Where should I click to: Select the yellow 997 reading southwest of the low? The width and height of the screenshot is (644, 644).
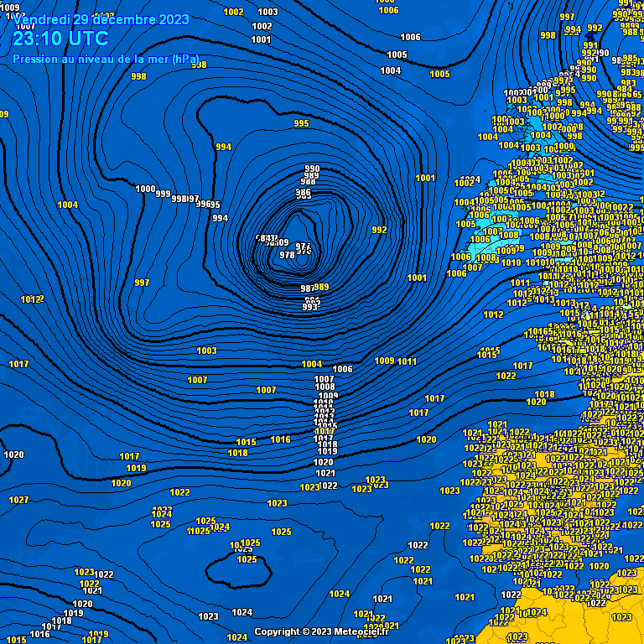tap(142, 283)
